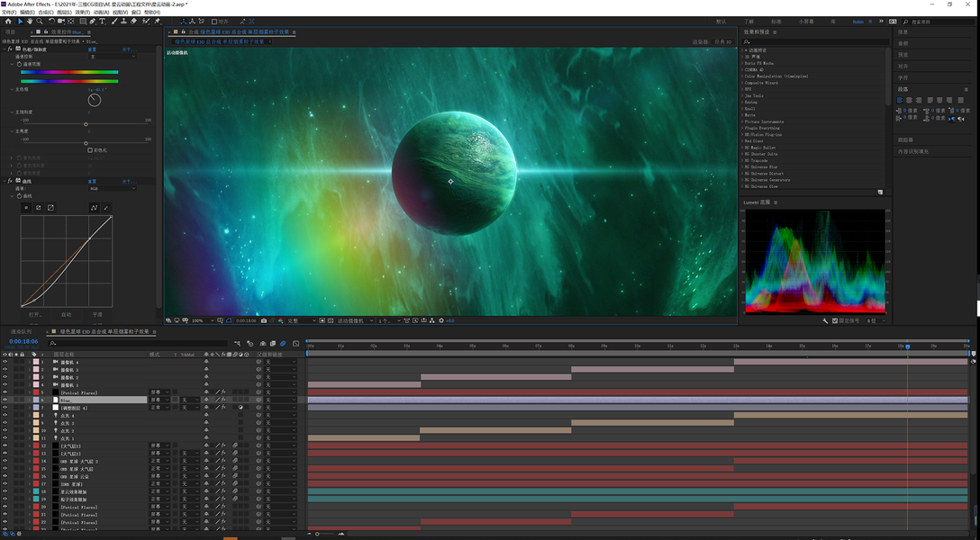Hide the 摄像机 4 layer
The height and width of the screenshot is (540, 980).
click(x=5, y=362)
